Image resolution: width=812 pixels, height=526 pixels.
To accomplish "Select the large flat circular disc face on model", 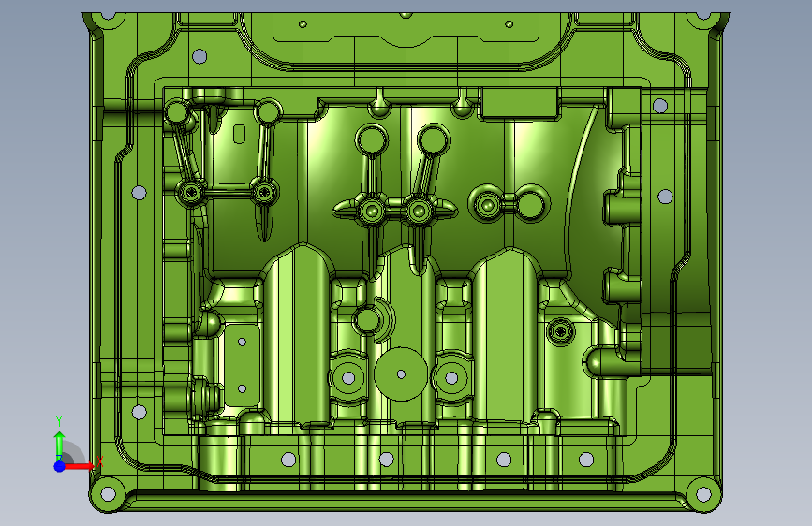I will pyautogui.click(x=401, y=373).
